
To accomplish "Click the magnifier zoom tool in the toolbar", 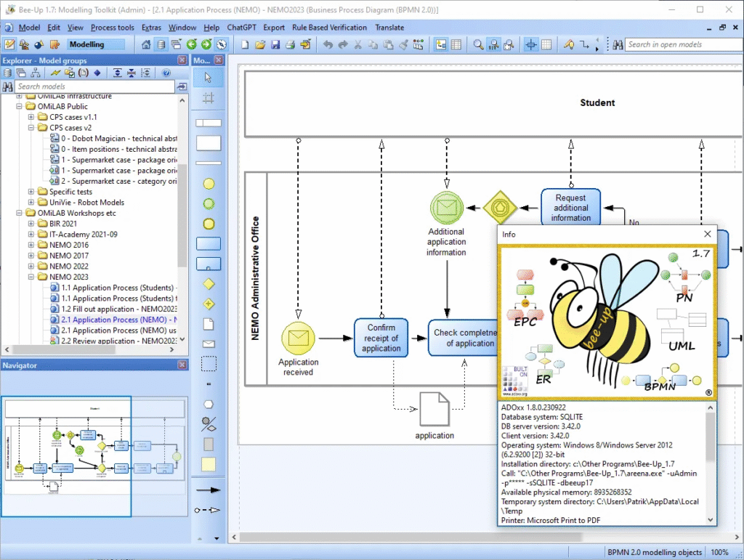I will (x=477, y=44).
